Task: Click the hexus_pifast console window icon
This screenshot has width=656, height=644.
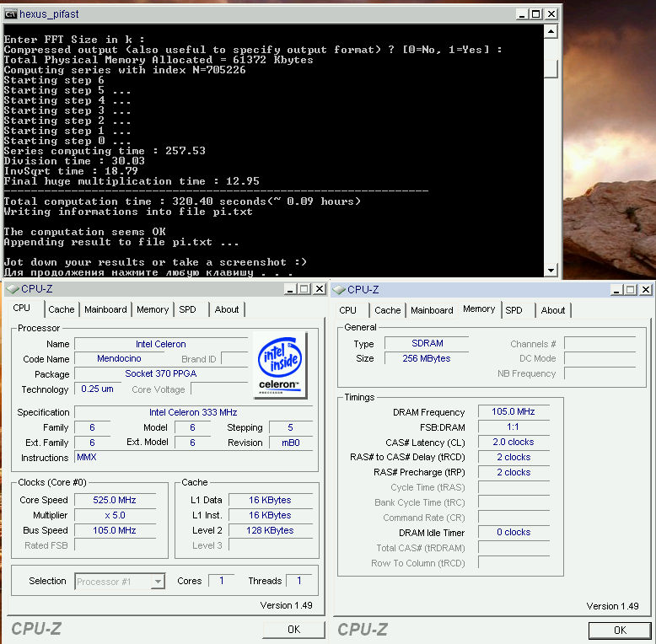Action: [x=11, y=14]
